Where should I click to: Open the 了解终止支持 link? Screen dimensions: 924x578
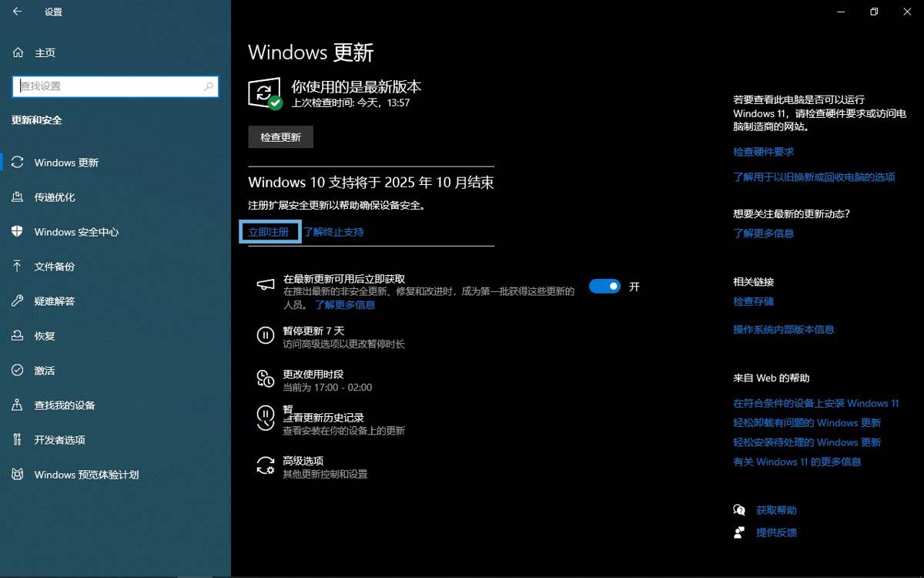pos(333,232)
